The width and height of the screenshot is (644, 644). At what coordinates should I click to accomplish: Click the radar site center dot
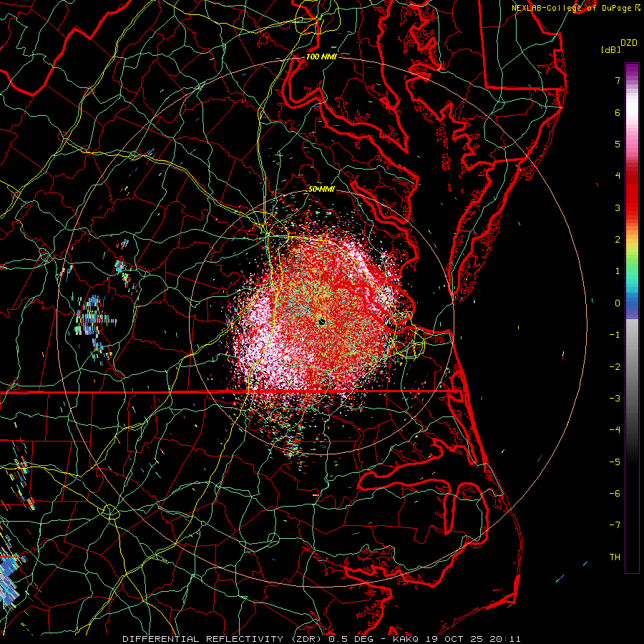coord(322,322)
